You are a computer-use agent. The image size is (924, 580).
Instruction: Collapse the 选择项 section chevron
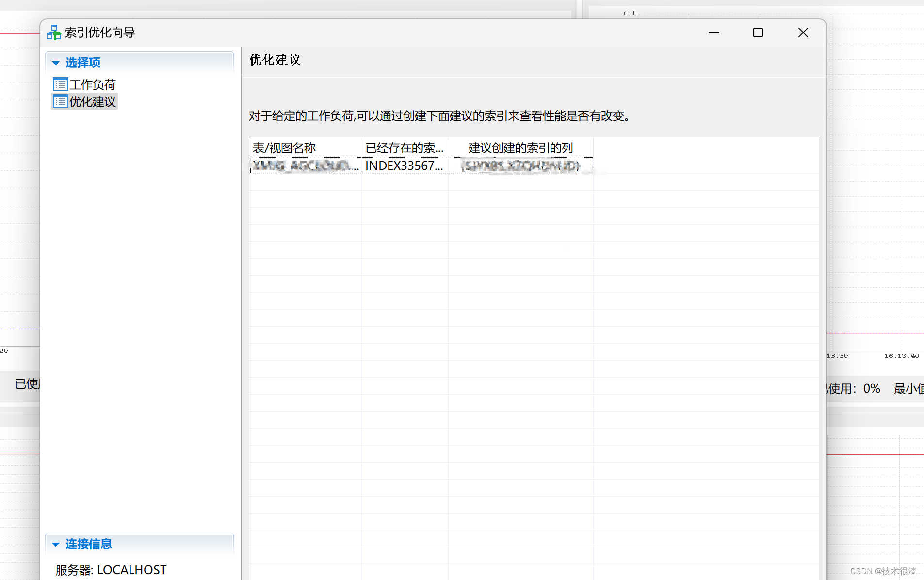point(55,63)
